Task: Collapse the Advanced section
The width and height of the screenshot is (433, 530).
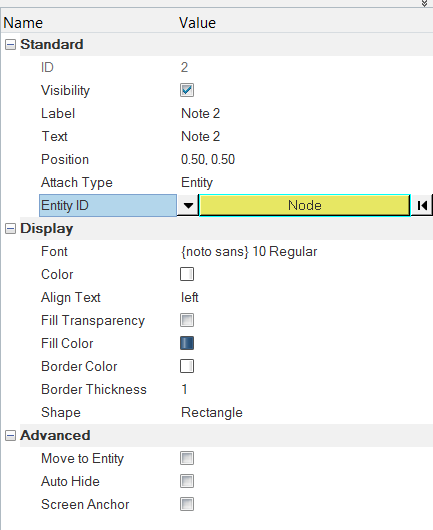Action: tap(10, 435)
